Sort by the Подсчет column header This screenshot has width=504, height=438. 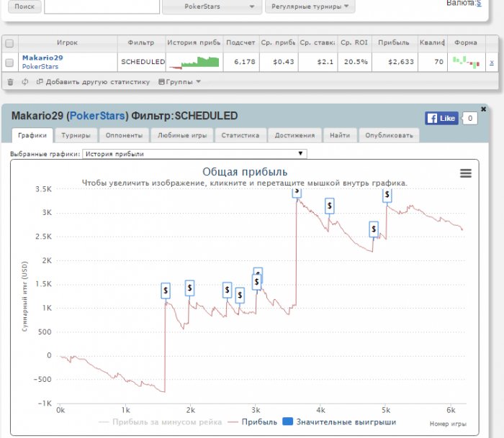(240, 42)
